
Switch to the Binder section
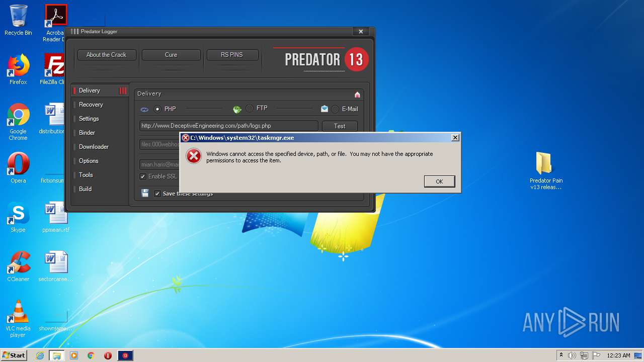click(100, 133)
